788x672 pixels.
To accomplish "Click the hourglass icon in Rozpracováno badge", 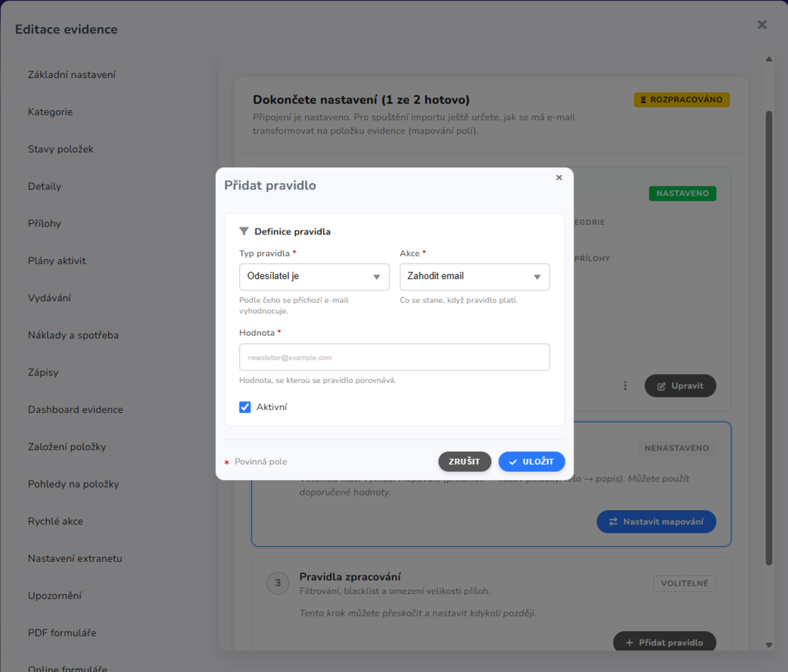I will pyautogui.click(x=644, y=100).
